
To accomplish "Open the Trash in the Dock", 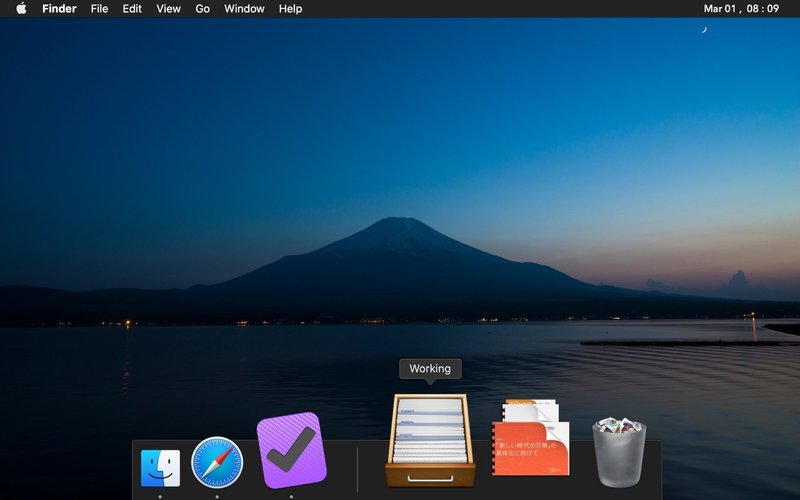I will pos(619,452).
